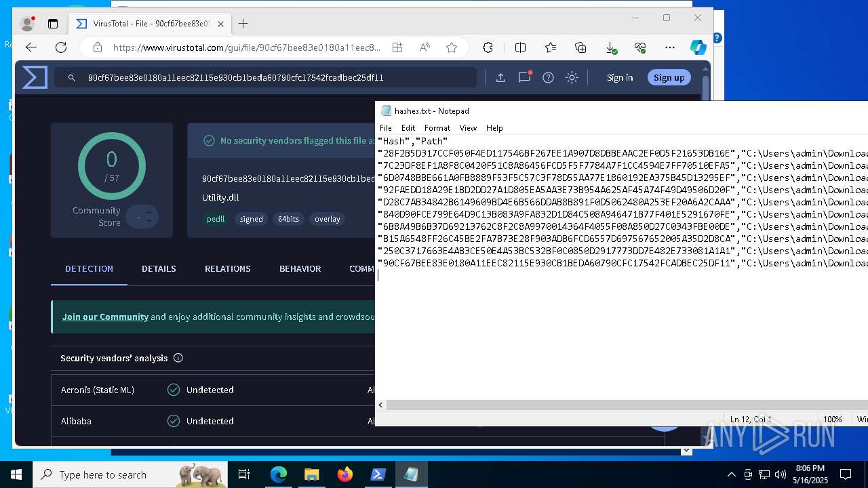Image resolution: width=868 pixels, height=488 pixels.
Task: Vote on community score control
Action: [142, 217]
